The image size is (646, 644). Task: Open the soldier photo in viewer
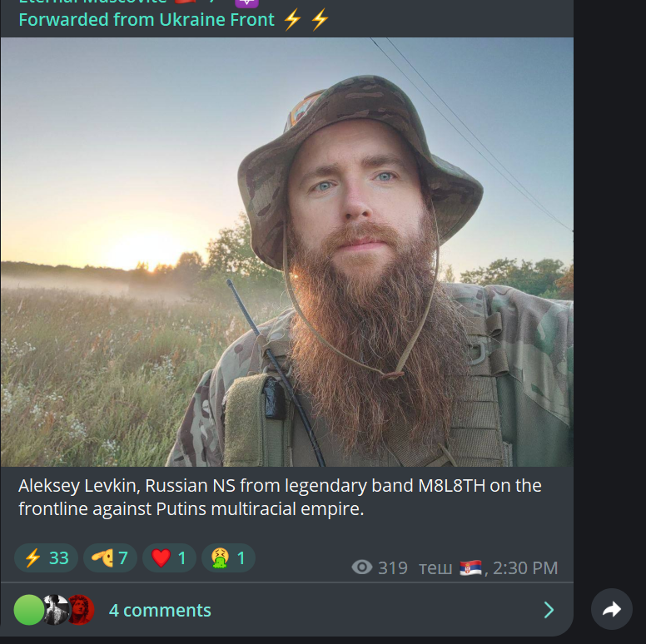click(286, 252)
